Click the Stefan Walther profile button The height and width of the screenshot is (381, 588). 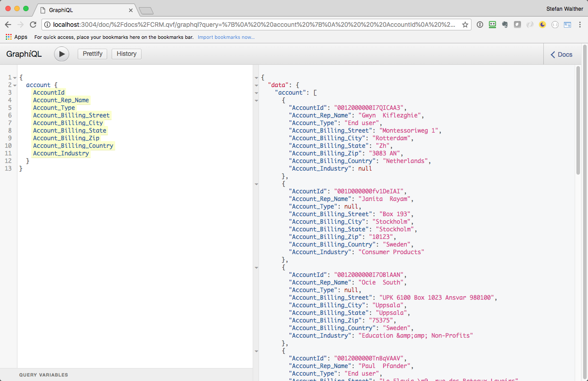564,8
